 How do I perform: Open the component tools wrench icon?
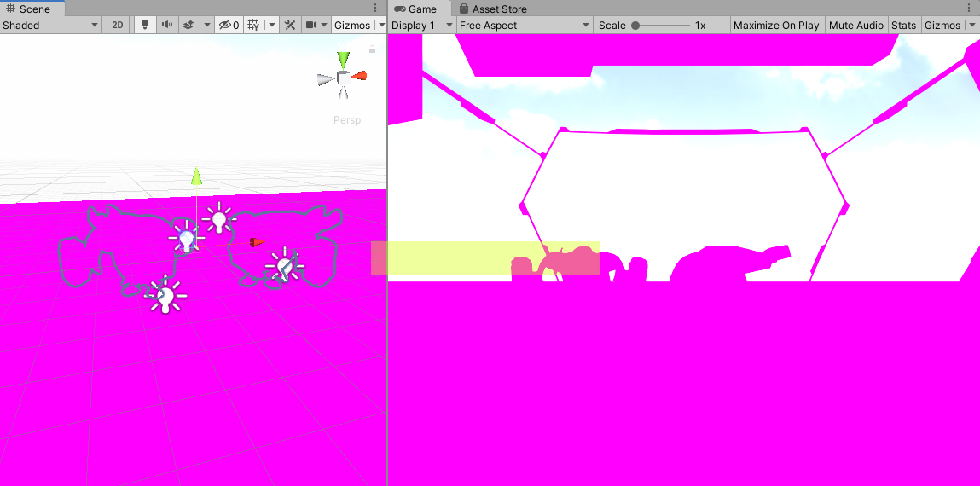[x=290, y=25]
